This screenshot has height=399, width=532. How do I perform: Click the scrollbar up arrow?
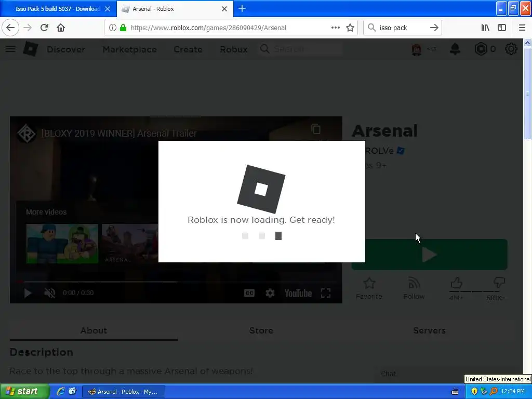click(x=527, y=43)
